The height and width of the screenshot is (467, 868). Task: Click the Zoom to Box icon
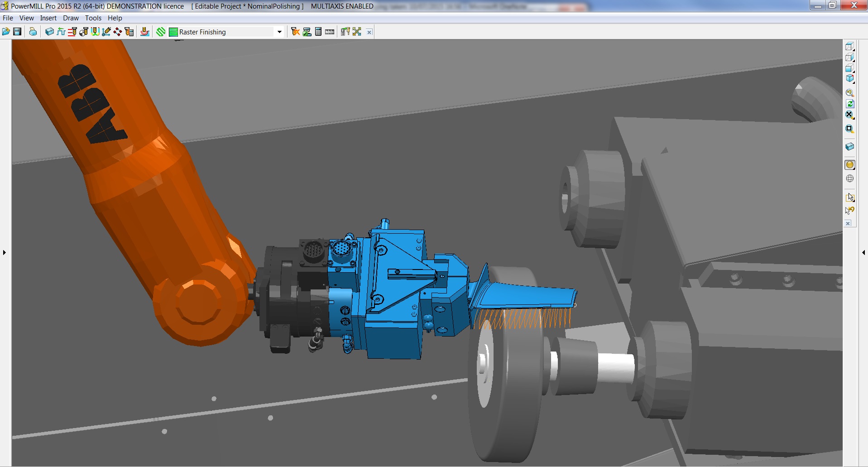pyautogui.click(x=850, y=129)
